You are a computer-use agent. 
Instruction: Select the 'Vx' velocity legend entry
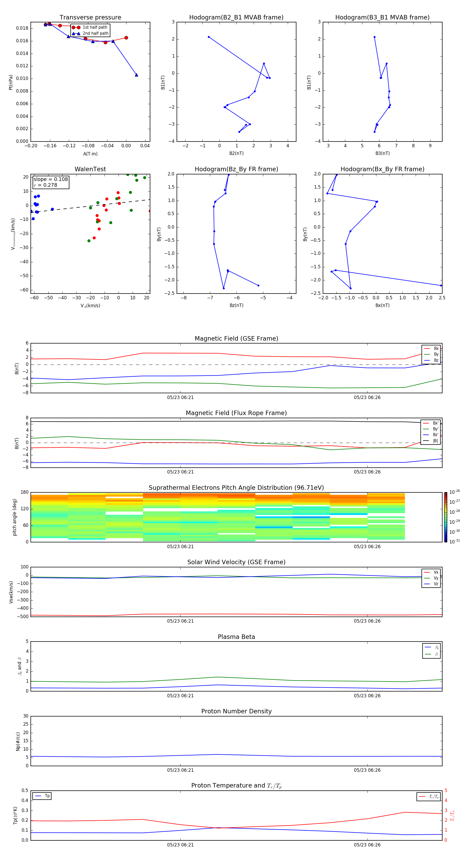[x=431, y=572]
